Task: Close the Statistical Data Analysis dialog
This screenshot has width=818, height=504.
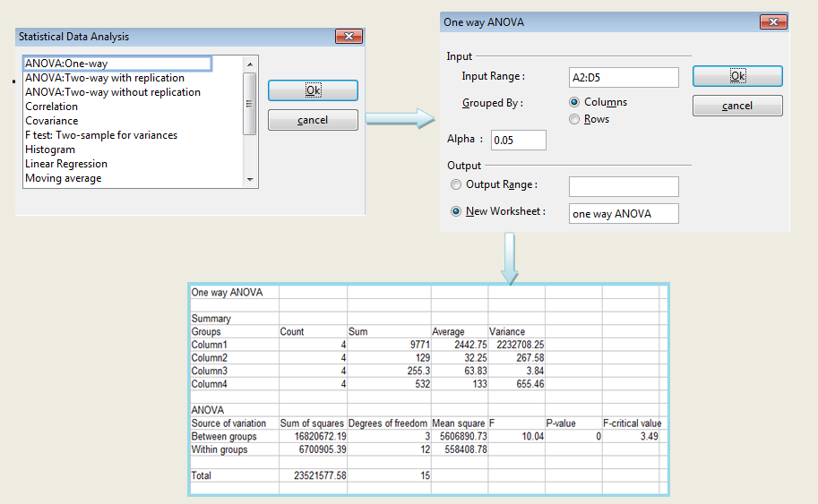Action: coord(348,37)
